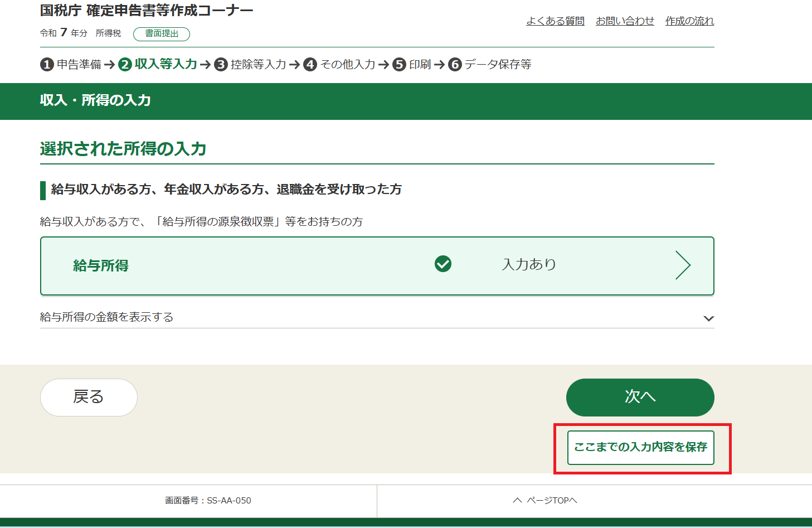Open the お問い合わせ link
The width and height of the screenshot is (812, 528).
point(625,21)
